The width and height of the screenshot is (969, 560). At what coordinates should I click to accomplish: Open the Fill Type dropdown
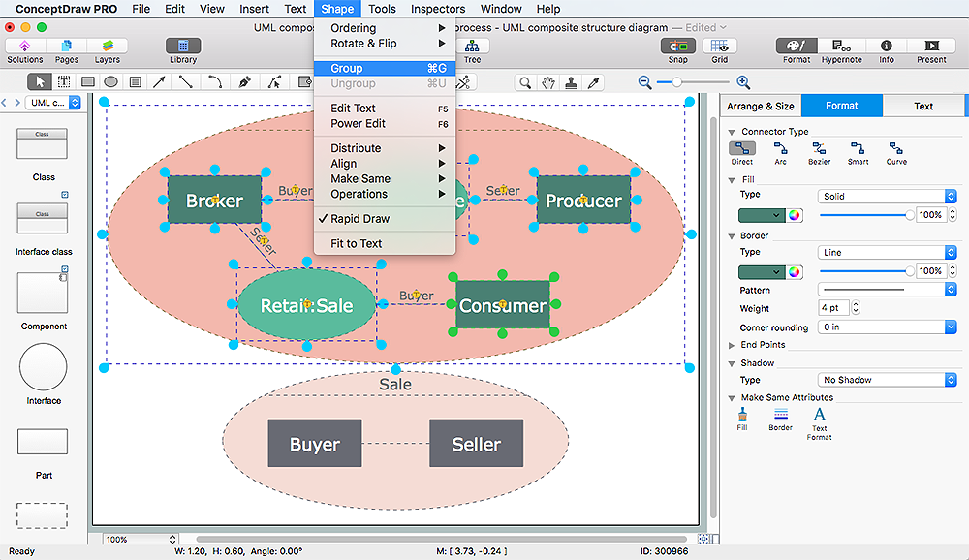click(x=887, y=196)
